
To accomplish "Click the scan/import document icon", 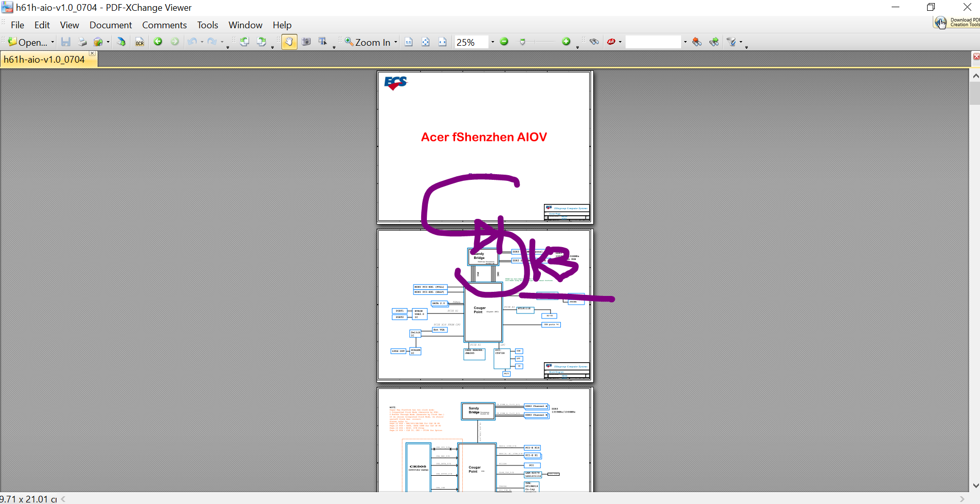I will click(121, 42).
